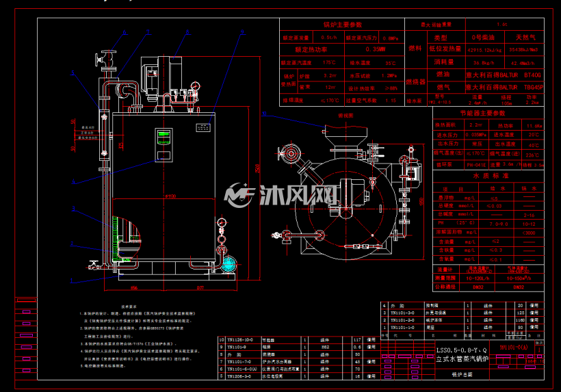
Task: Click the 技术要求 notes heading
Action: coord(129,307)
